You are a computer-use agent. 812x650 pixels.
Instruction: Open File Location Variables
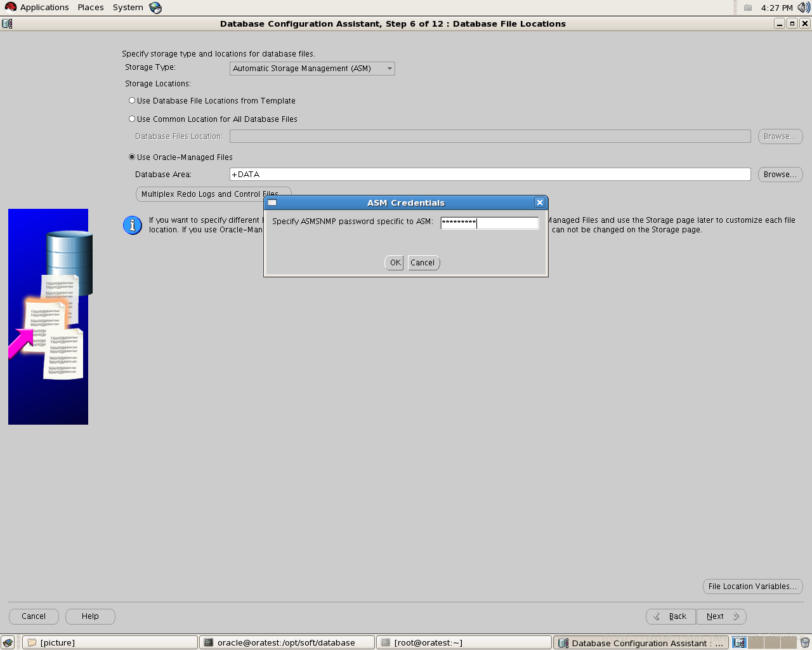click(x=753, y=587)
